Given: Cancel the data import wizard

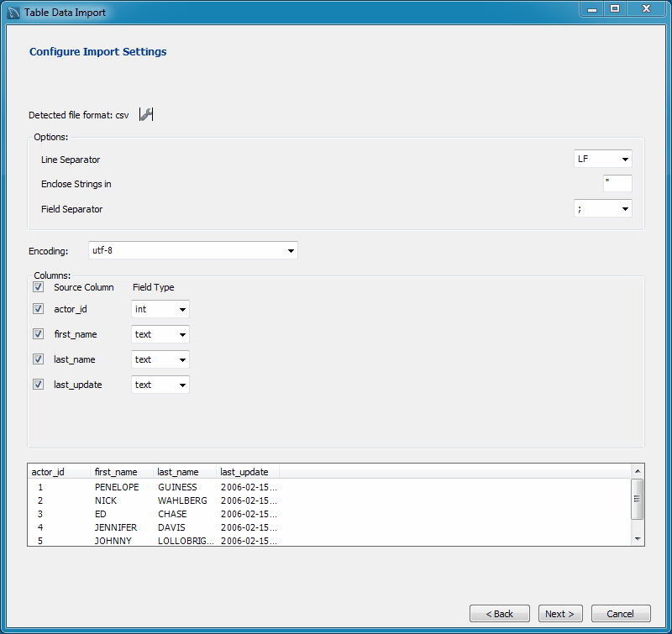Looking at the screenshot, I should click(x=621, y=613).
